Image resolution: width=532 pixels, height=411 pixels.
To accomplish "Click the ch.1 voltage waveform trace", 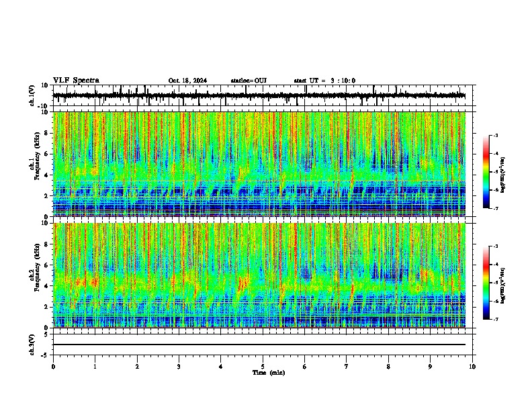I will 259,95.
